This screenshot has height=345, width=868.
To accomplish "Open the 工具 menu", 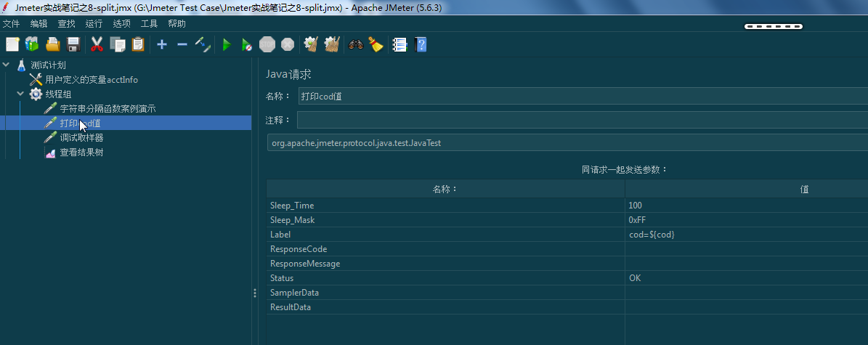I will coord(150,23).
